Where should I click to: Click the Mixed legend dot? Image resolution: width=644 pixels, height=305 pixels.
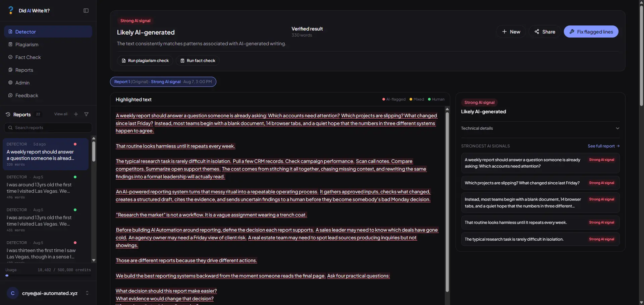411,99
